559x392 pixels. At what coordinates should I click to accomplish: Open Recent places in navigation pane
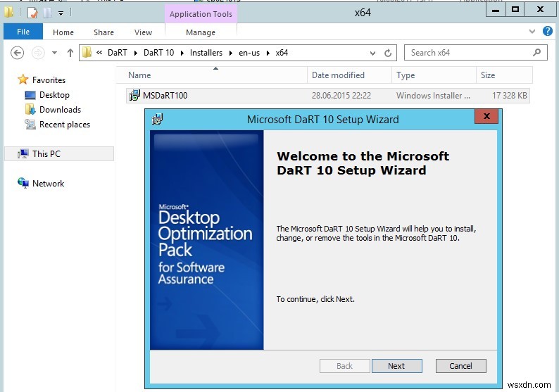pos(65,125)
